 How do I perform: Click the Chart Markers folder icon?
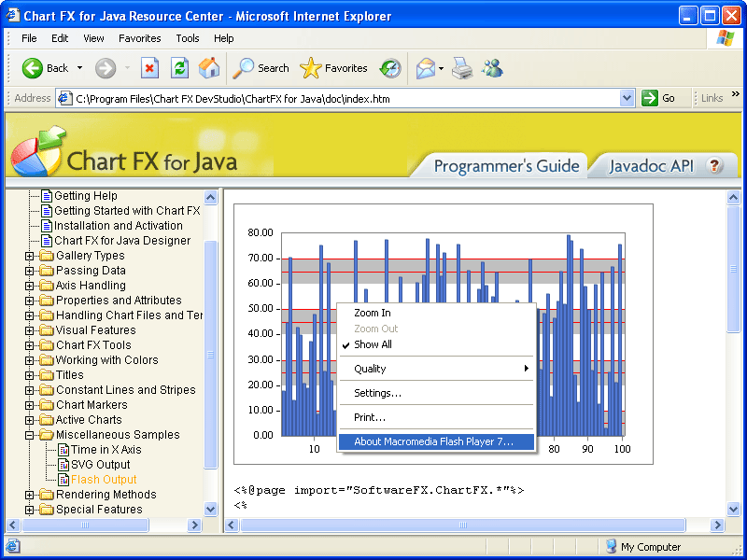[46, 405]
